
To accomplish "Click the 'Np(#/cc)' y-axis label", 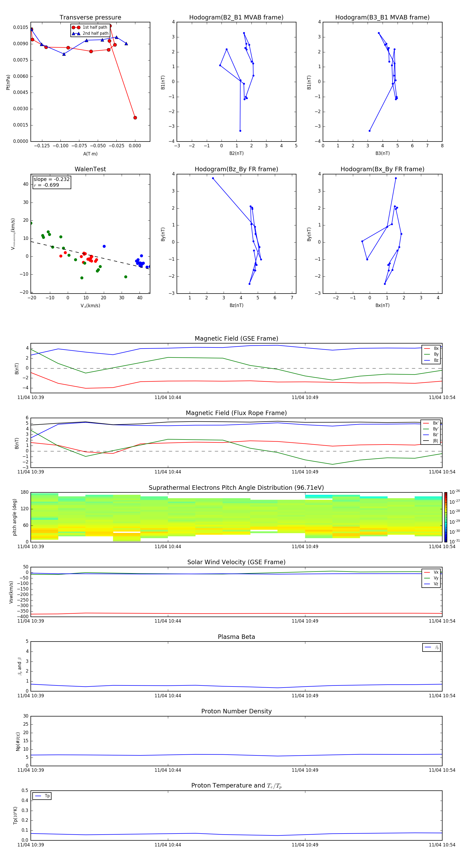I will (18, 741).
